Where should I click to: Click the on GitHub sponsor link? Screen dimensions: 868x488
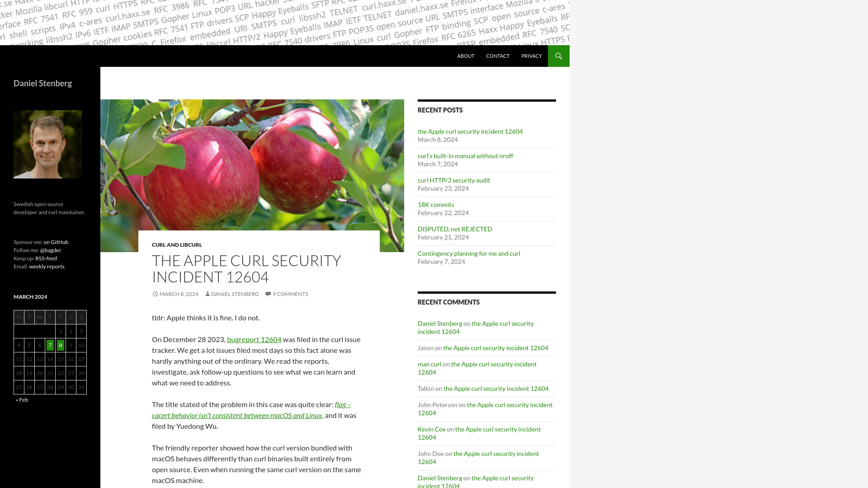click(x=56, y=242)
